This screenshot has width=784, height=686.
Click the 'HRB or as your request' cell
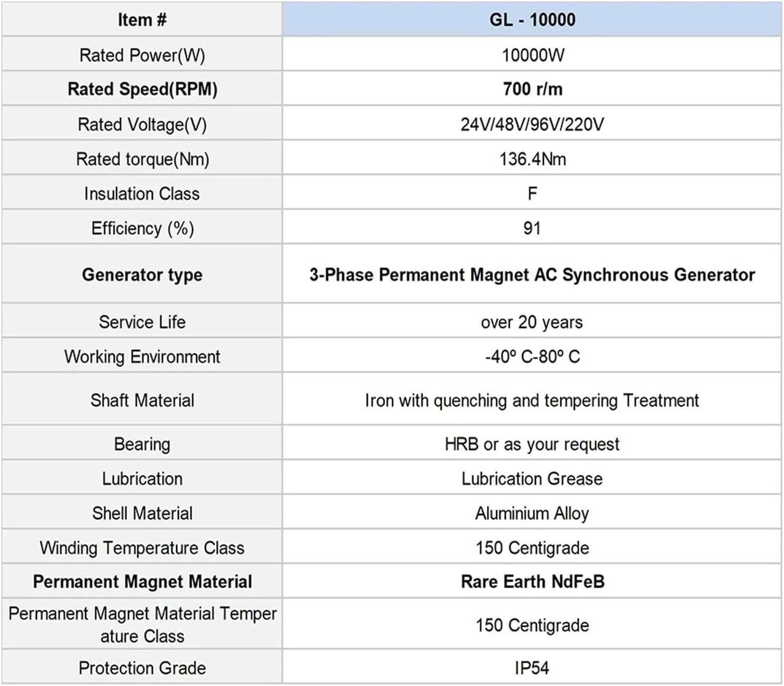532,444
